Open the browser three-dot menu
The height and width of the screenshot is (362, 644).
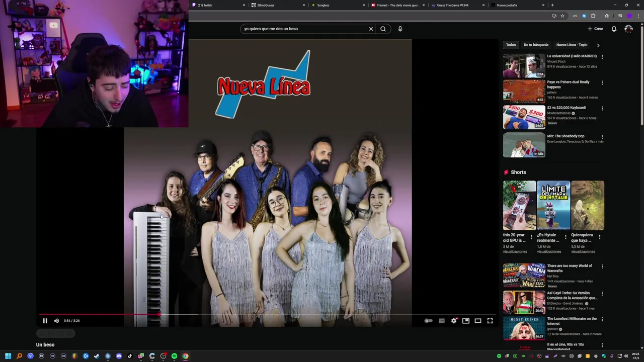[x=637, y=16]
